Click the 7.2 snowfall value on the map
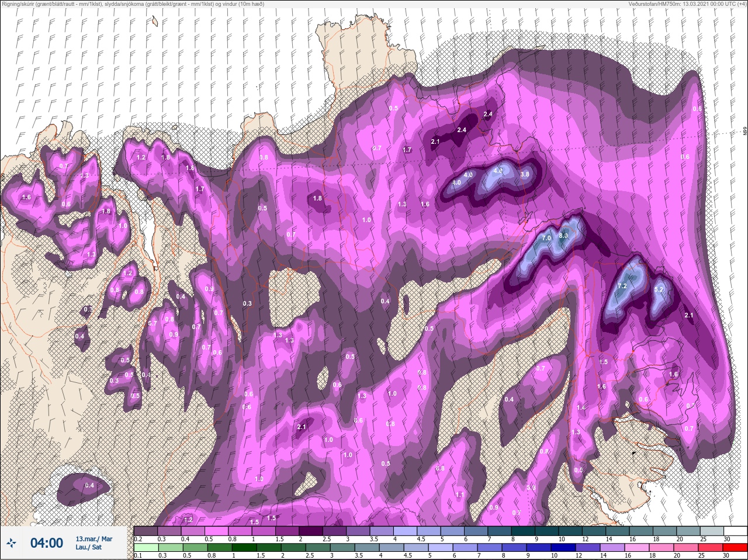The height and width of the screenshot is (560, 748). pos(622,286)
